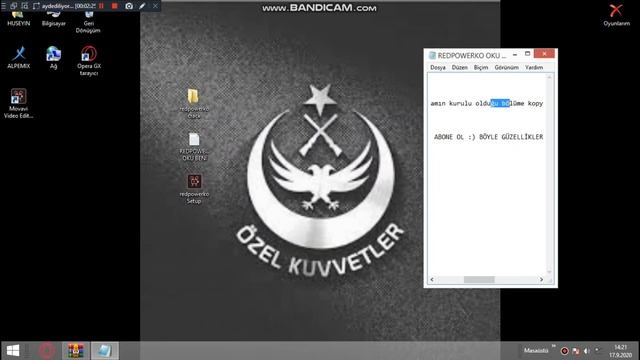
Task: Open the Görünüm menu in Notepad
Action: [507, 67]
